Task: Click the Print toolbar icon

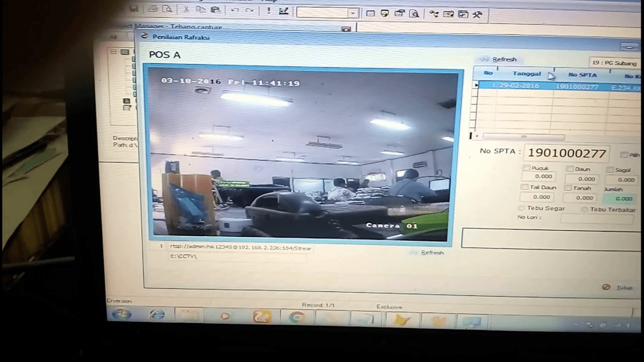Action: pos(153,9)
